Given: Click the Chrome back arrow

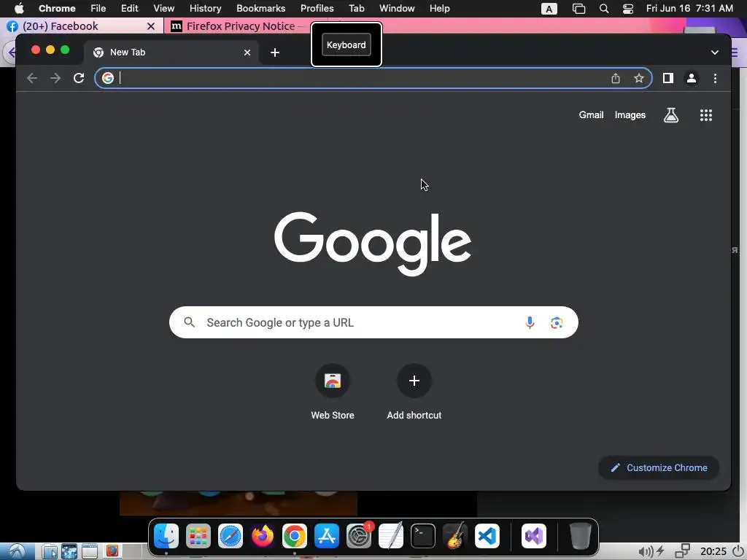Looking at the screenshot, I should (x=32, y=78).
